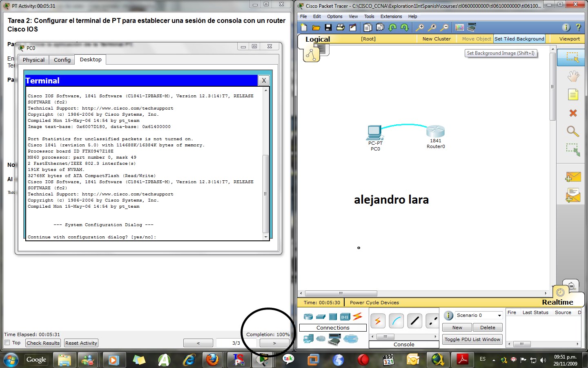588x368 pixels.
Task: Click Toggle PDU List Window button
Action: pos(472,339)
